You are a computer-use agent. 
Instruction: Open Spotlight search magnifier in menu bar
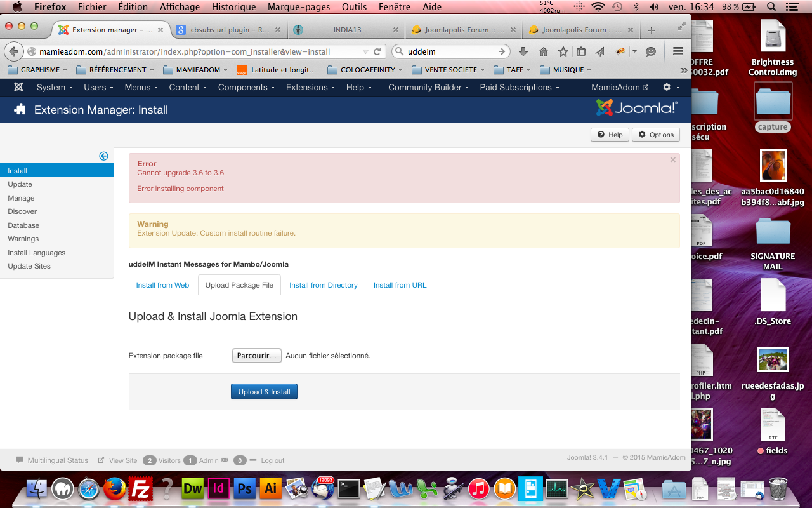[x=771, y=7]
